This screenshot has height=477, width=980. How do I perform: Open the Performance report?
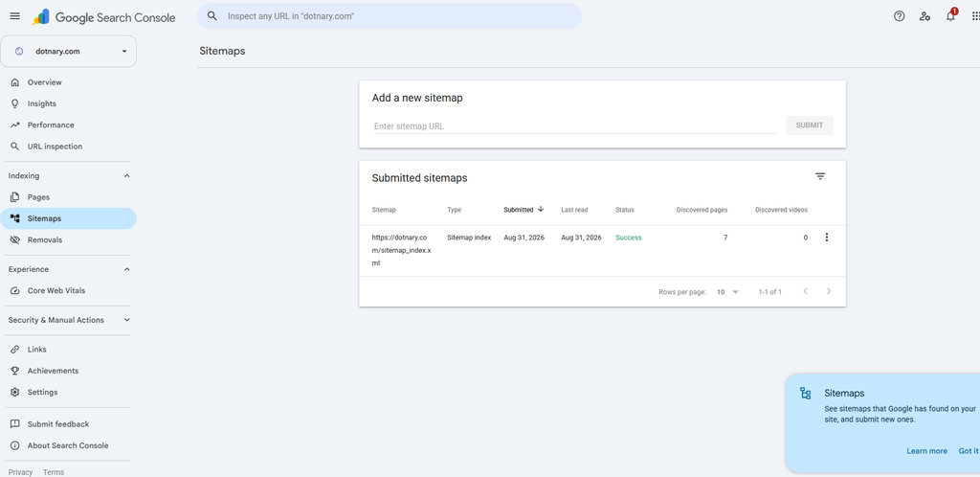pyautogui.click(x=68, y=125)
